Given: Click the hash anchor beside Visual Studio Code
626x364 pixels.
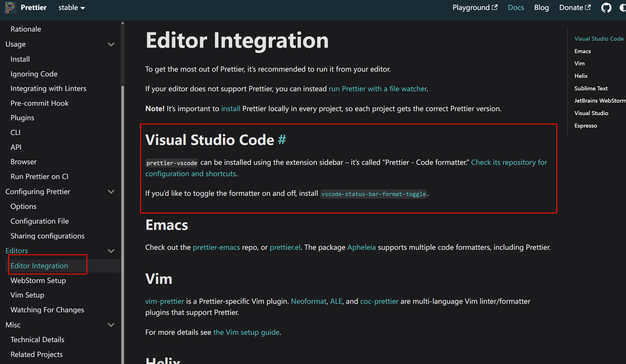Looking at the screenshot, I should [x=282, y=140].
